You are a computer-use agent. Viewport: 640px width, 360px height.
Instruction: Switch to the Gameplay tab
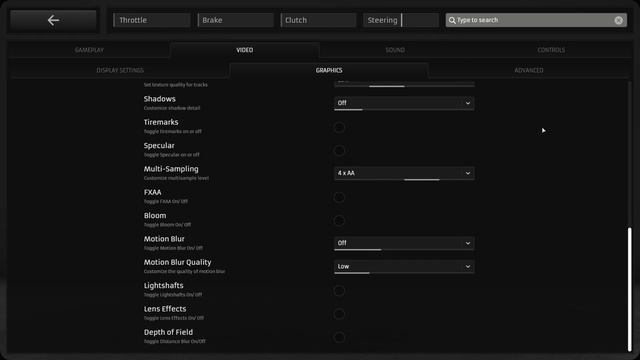tap(89, 50)
